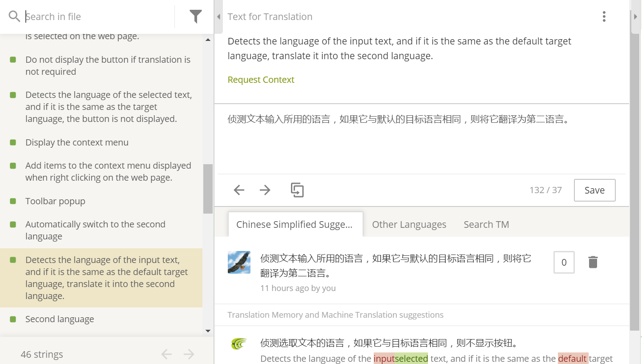
Task: Expand the right side panel arrow
Action: pos(635,17)
